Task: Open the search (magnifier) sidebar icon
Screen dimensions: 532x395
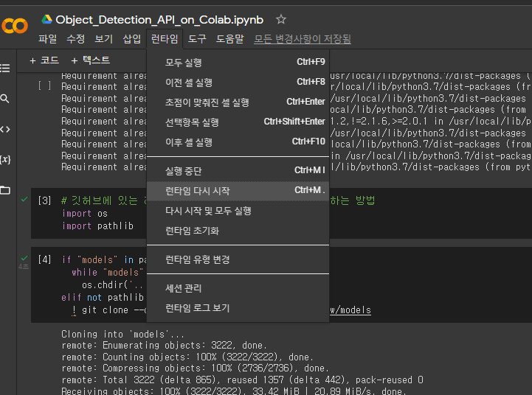Action: (x=4, y=99)
